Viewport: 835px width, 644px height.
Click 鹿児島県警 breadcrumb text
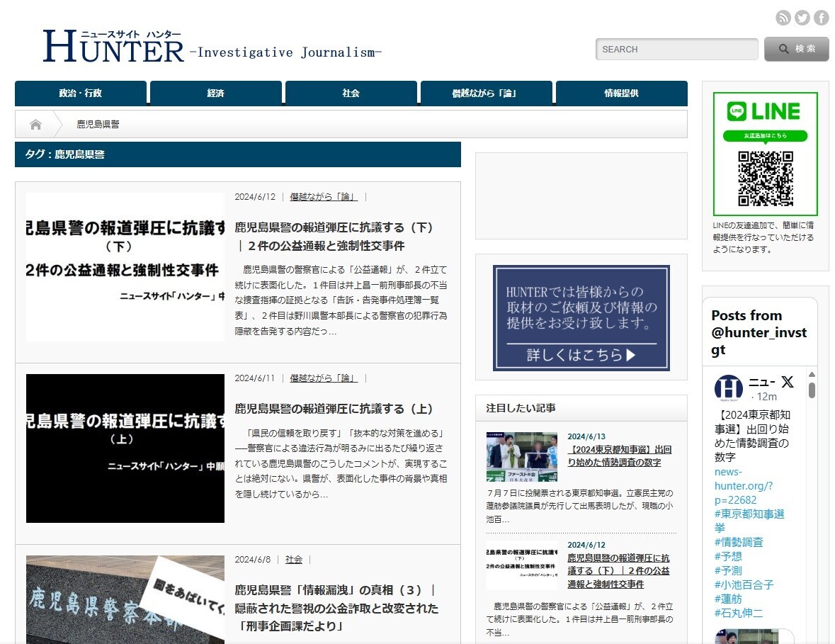click(98, 124)
